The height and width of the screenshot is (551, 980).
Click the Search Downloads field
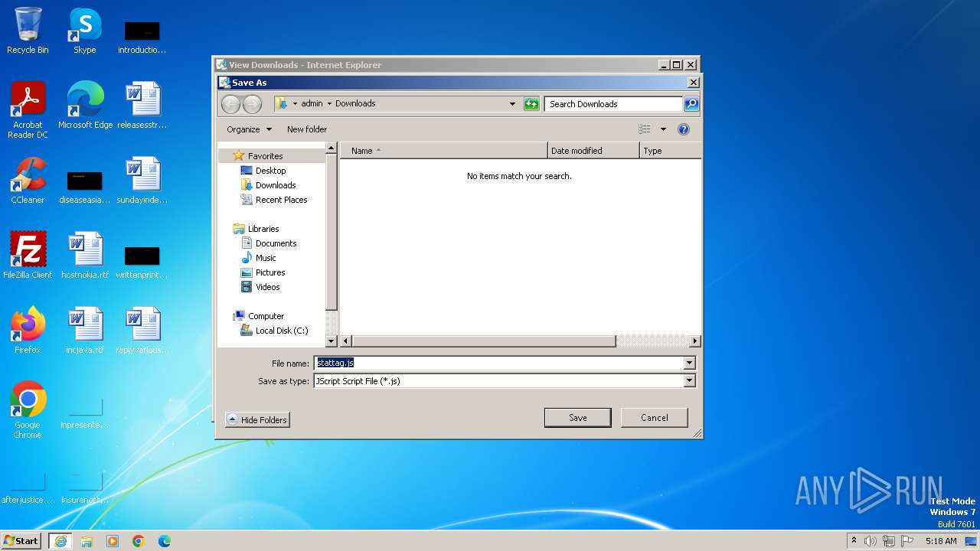pos(613,104)
